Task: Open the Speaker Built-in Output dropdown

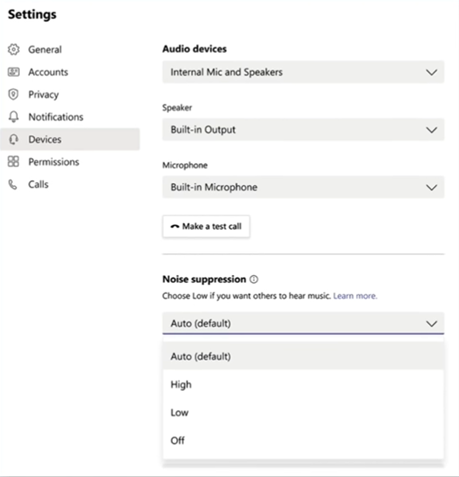Action: [x=303, y=129]
